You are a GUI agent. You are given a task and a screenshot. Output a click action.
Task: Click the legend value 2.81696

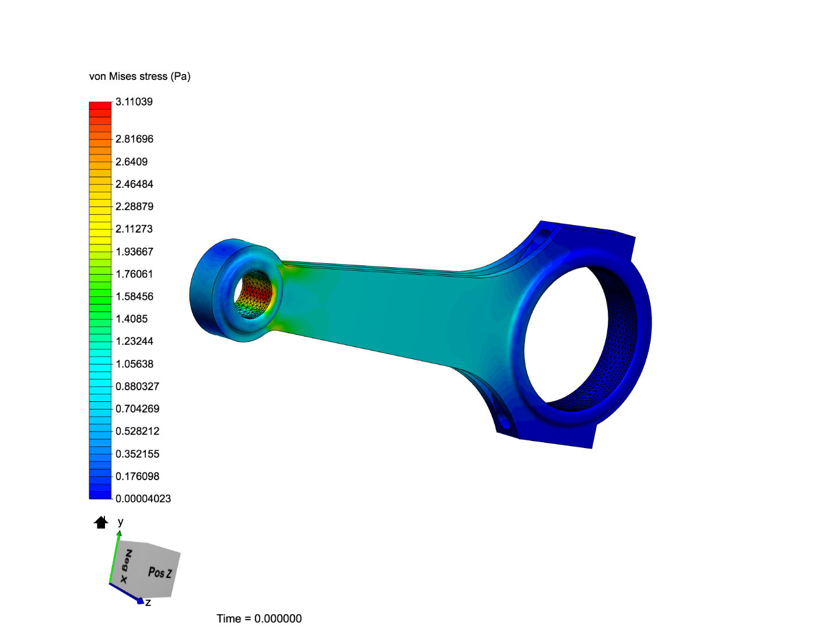click(134, 139)
